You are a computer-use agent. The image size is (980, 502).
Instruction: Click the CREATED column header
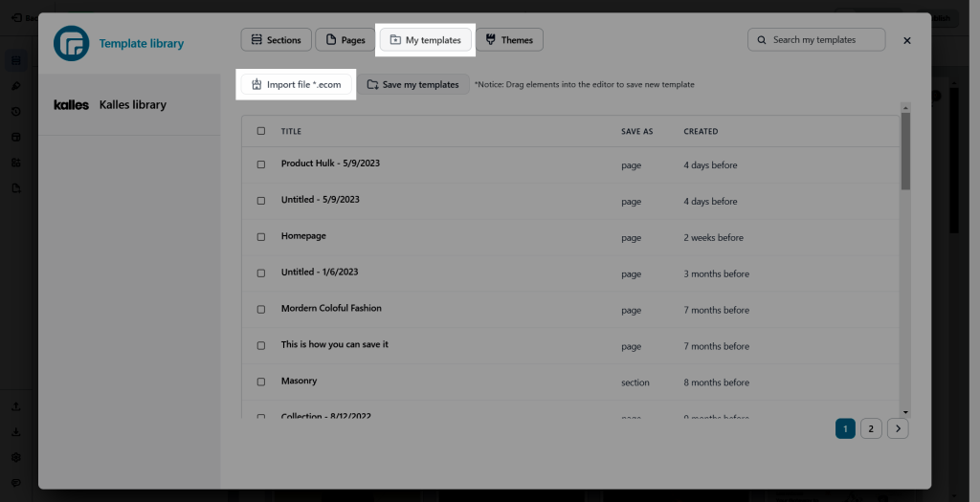click(x=701, y=131)
